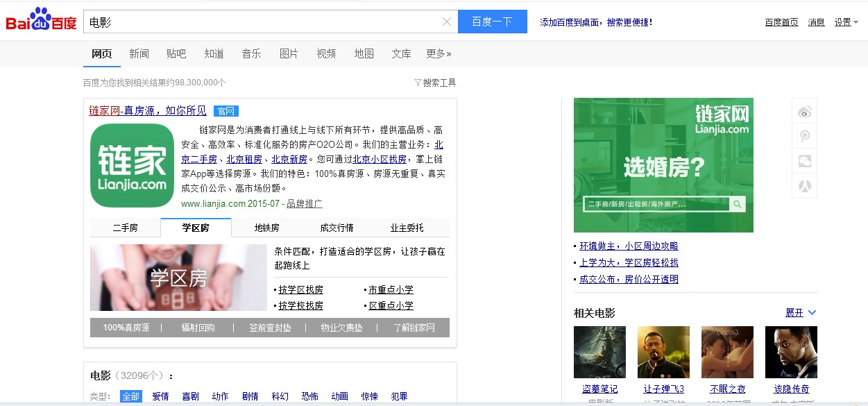
Task: Open 区重点小学 link
Action: point(391,305)
